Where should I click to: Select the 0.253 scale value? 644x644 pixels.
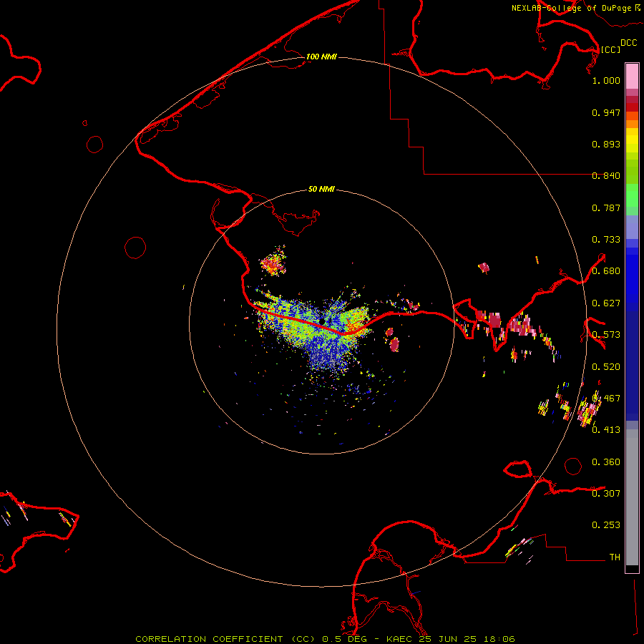606,525
